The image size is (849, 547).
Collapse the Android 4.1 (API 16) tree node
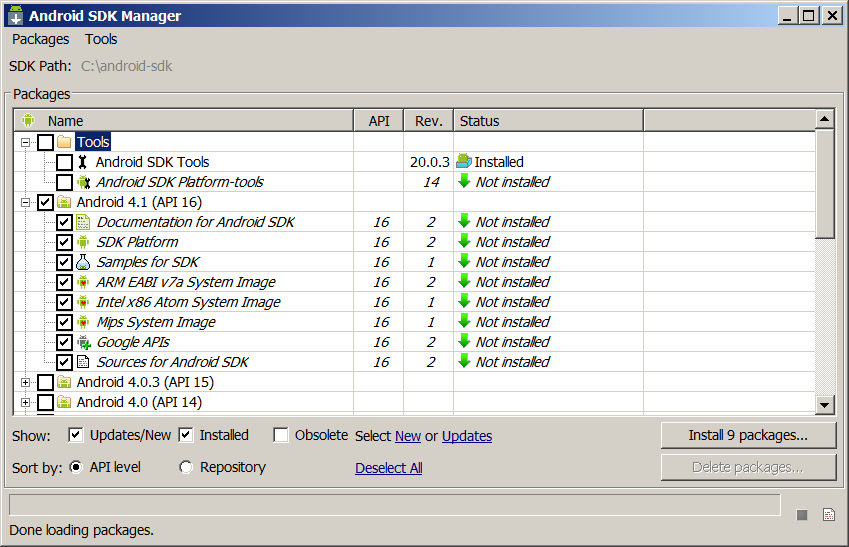point(25,203)
